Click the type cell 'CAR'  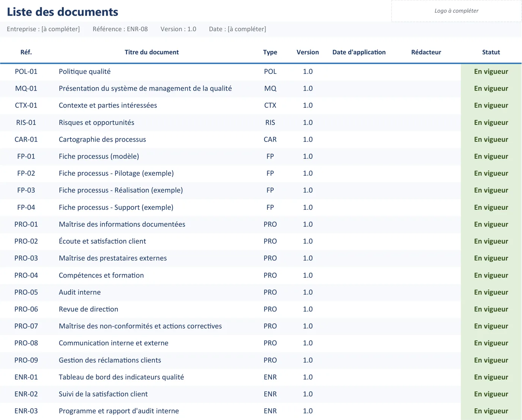click(270, 140)
